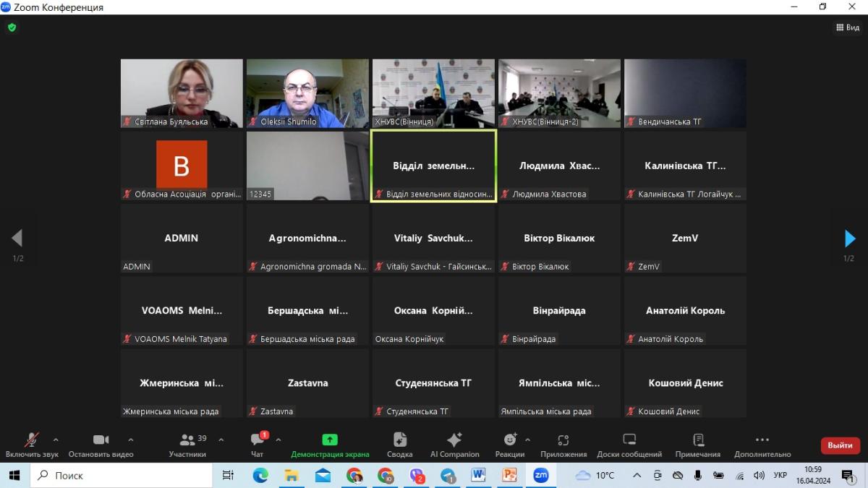Open the Чат chat panel
868x488 pixels.
258,445
